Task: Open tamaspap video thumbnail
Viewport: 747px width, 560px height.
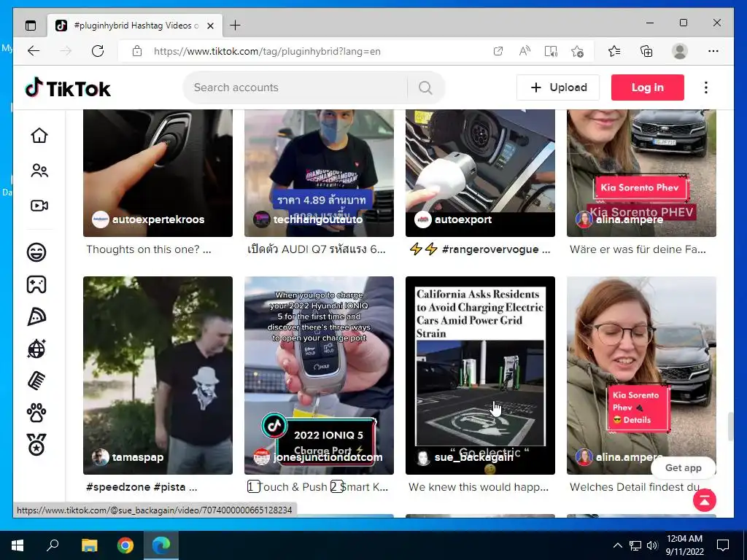Action: pyautogui.click(x=158, y=376)
